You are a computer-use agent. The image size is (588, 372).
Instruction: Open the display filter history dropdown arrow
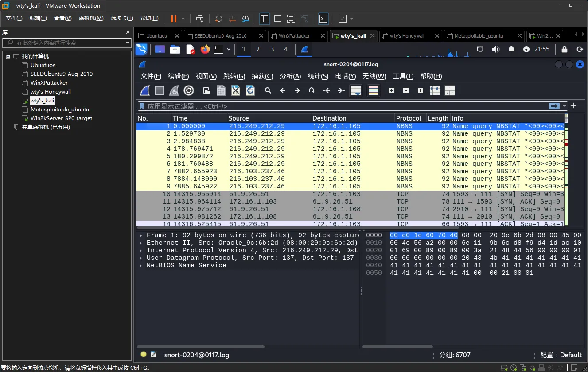pos(565,106)
